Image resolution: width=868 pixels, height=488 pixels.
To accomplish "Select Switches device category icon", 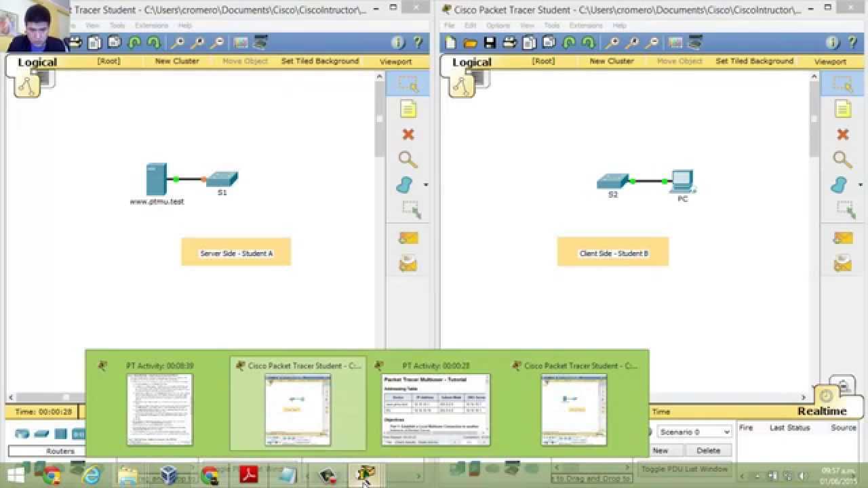I will pyautogui.click(x=41, y=434).
